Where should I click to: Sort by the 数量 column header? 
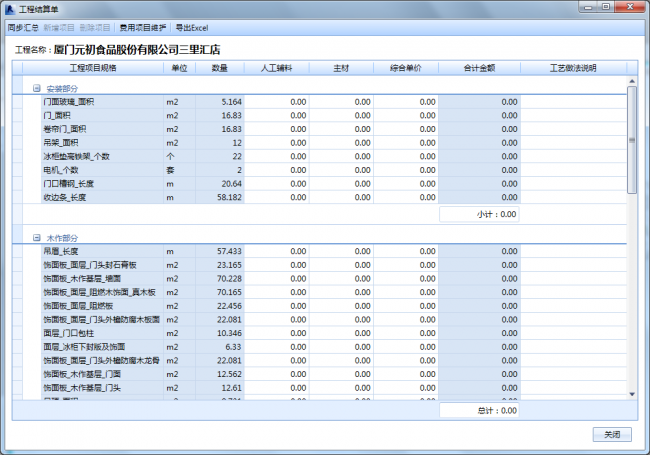coord(219,68)
